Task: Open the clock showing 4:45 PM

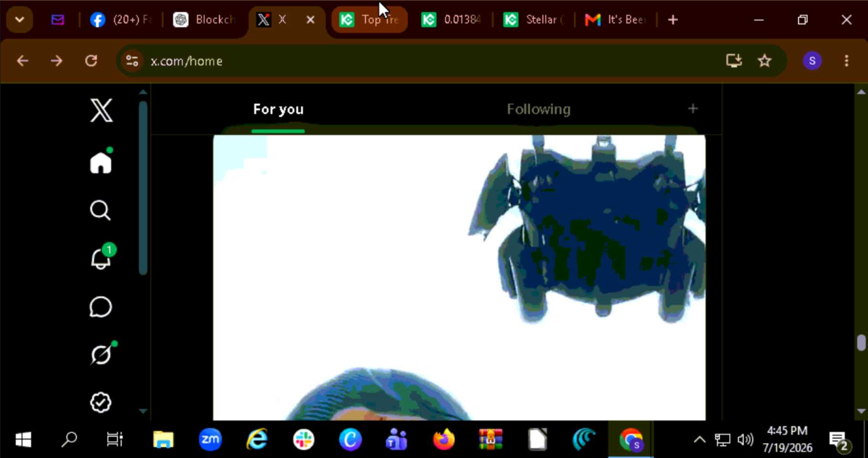Action: click(787, 439)
